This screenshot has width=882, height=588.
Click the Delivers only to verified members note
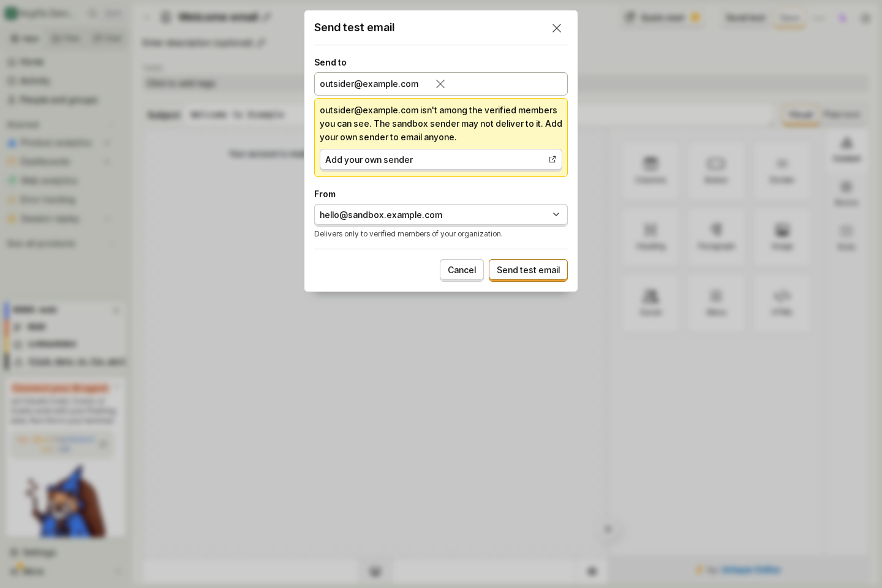tap(409, 234)
